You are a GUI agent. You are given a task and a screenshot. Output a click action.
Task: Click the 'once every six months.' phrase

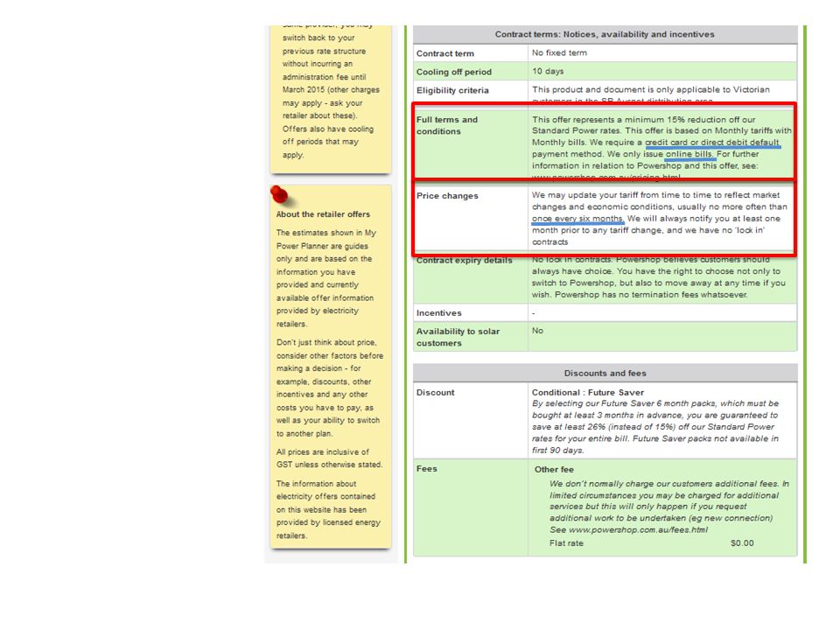click(x=578, y=219)
